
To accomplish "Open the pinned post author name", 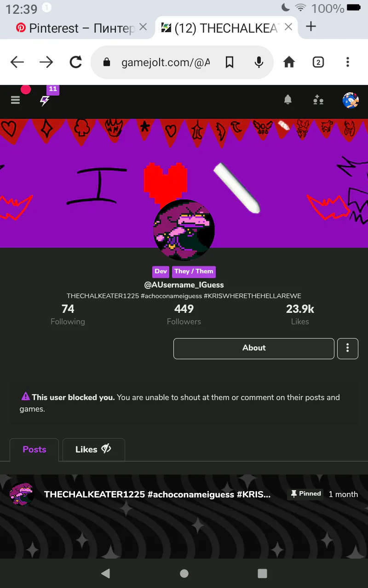I will pos(157,494).
